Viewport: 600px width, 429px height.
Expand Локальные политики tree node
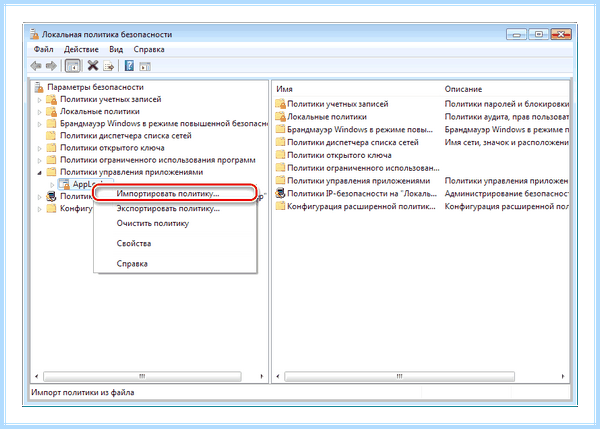point(39,112)
